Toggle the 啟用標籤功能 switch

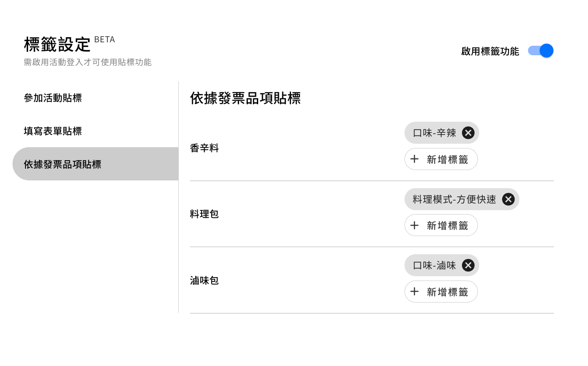[x=541, y=51]
